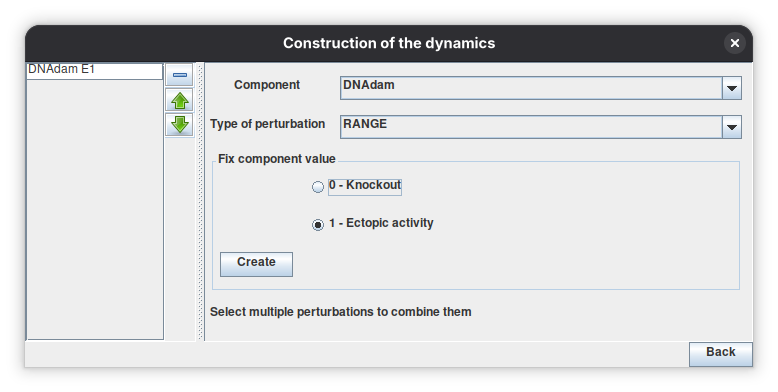Screen dimensions: 778x392
Task: Move perturbation down with green arrow
Action: [x=179, y=125]
